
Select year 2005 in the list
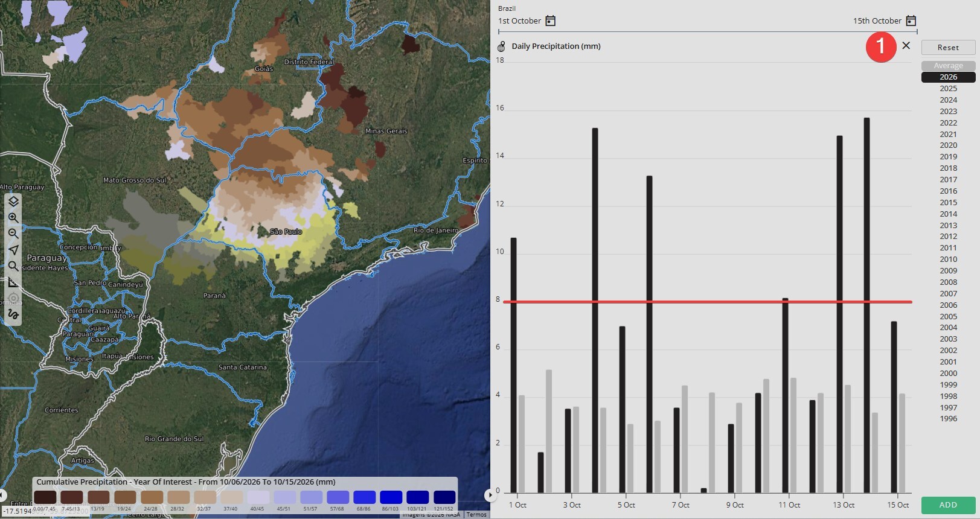(x=948, y=317)
